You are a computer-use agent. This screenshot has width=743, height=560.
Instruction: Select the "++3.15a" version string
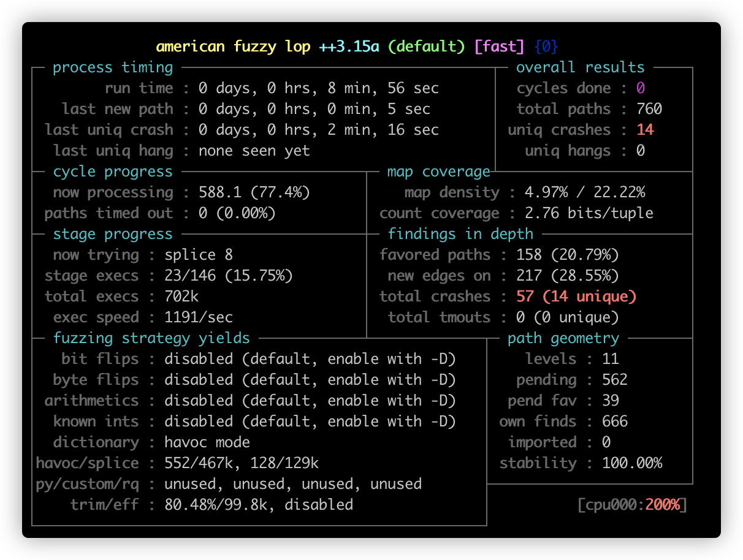349,47
